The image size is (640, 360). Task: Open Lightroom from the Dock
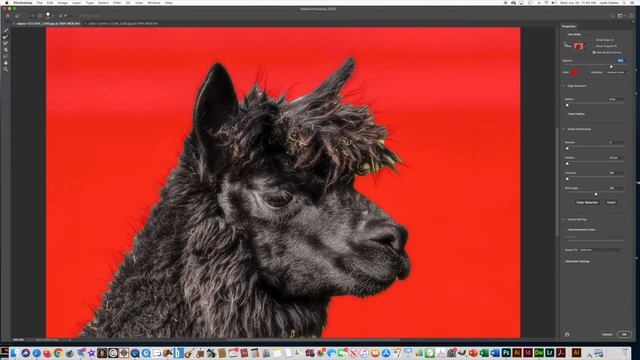[550, 353]
